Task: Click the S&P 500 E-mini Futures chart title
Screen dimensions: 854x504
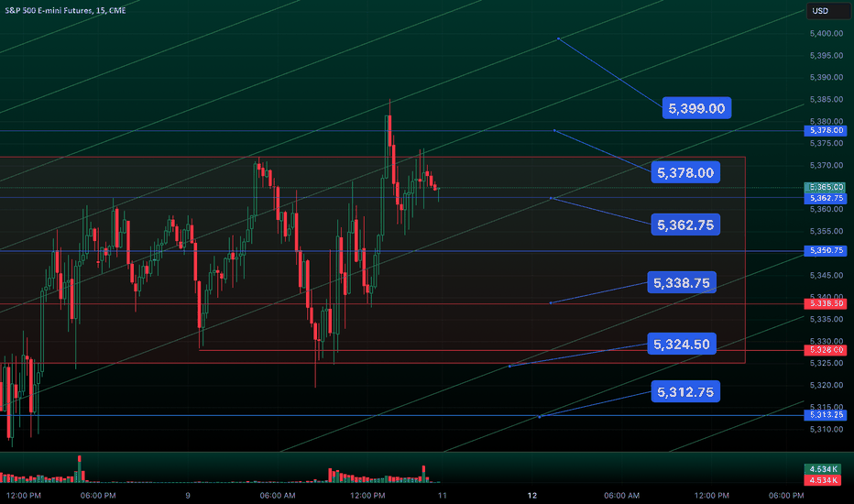Action: [65, 10]
